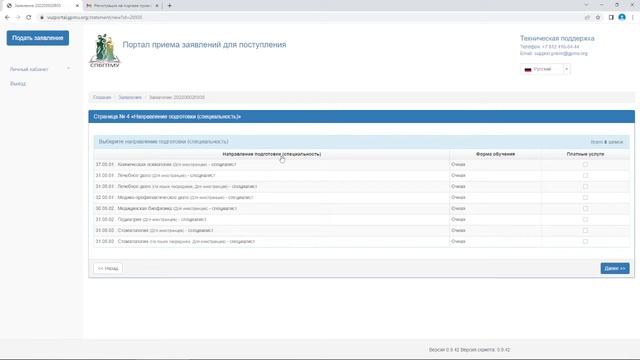Image resolution: width=640 pixels, height=360 pixels.
Task: Switch to the first tab Заявление
Action: pyautogui.click(x=41, y=6)
